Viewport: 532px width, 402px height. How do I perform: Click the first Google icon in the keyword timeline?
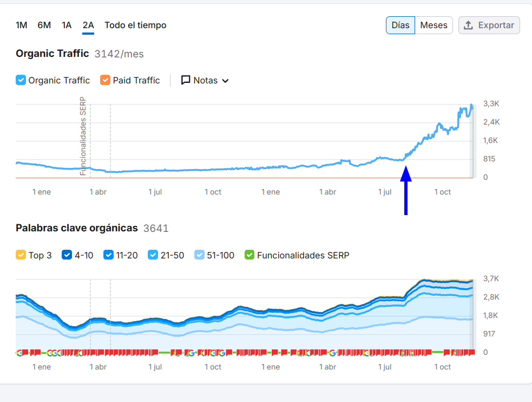[x=19, y=353]
